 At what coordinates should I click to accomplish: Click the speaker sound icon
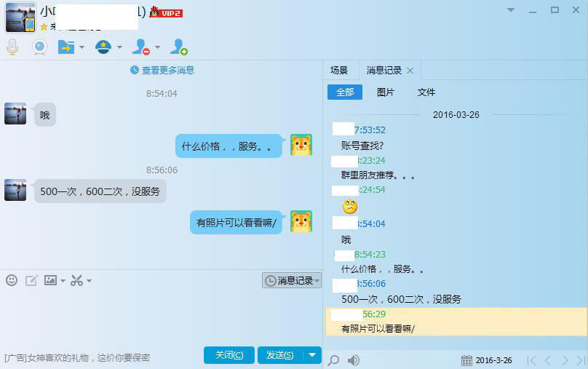point(353,360)
